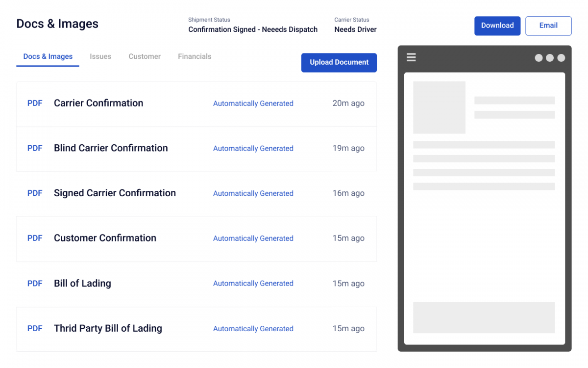Screen dimensions: 588x368
Task: Click the 20m ago timestamp
Action: point(348,103)
